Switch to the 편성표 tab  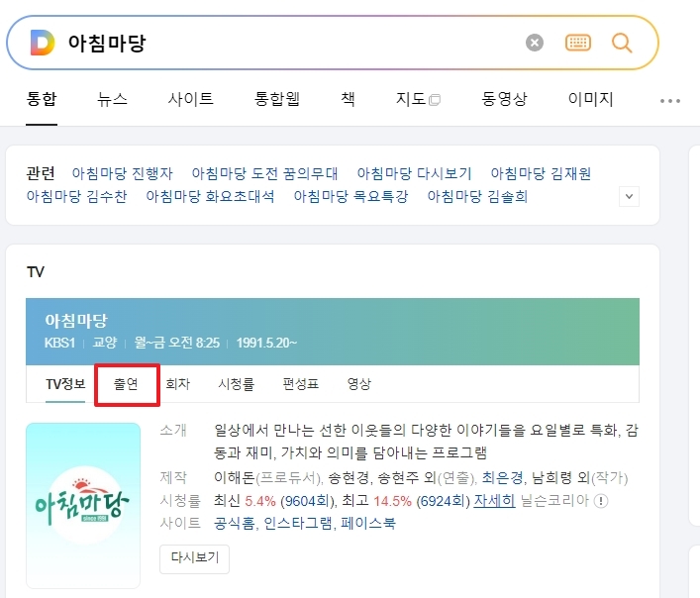(x=301, y=384)
